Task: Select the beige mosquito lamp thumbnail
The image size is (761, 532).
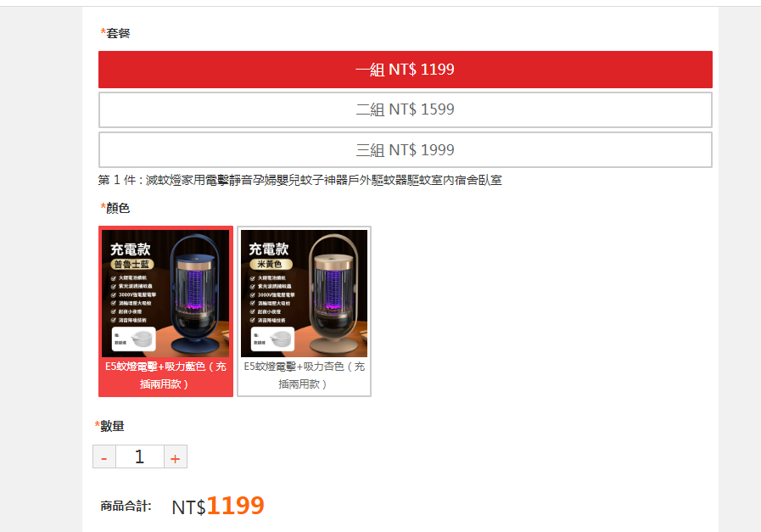Action: point(304,294)
